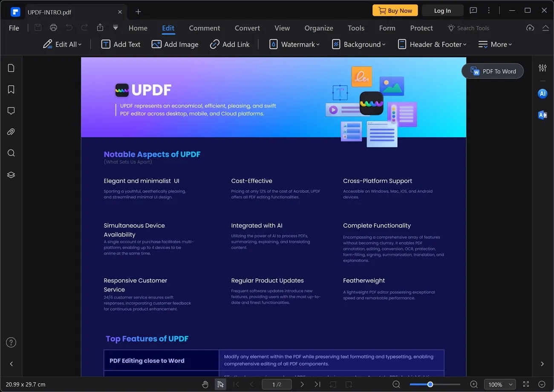The image size is (554, 392).
Task: Select the Add Text tool
Action: pos(121,44)
